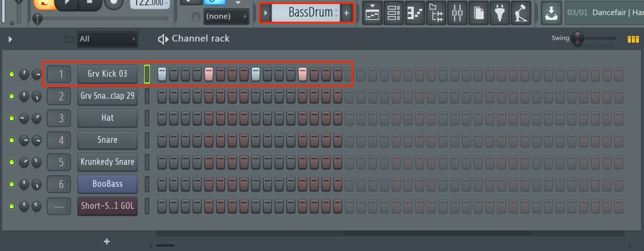Image resolution: width=644 pixels, height=251 pixels.
Task: Click the --- mixer track field of Short-S..1 GOL
Action: click(x=59, y=206)
